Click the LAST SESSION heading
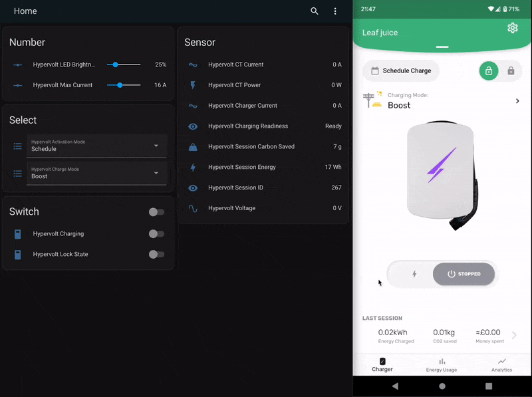Viewport: 532px width, 397px height. tap(382, 319)
